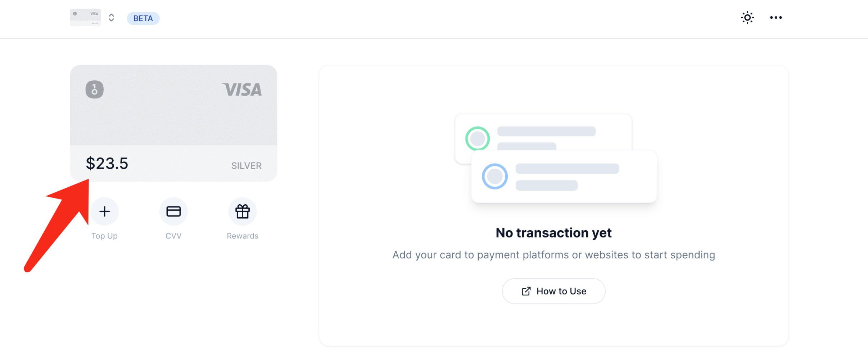Image resolution: width=868 pixels, height=356 pixels.
Task: Click the $23.5 card balance
Action: pos(107,164)
